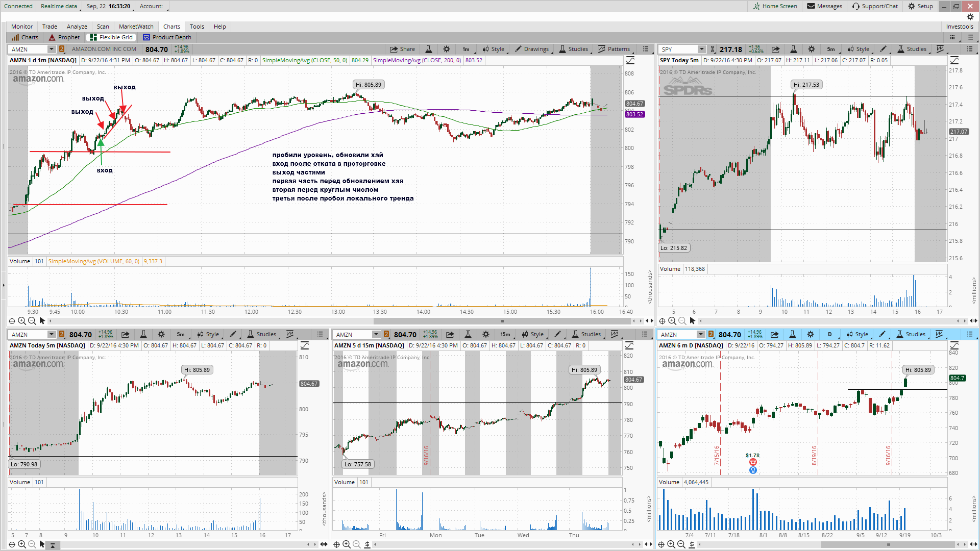Zoom in on the AMZN 15m chart

(347, 544)
